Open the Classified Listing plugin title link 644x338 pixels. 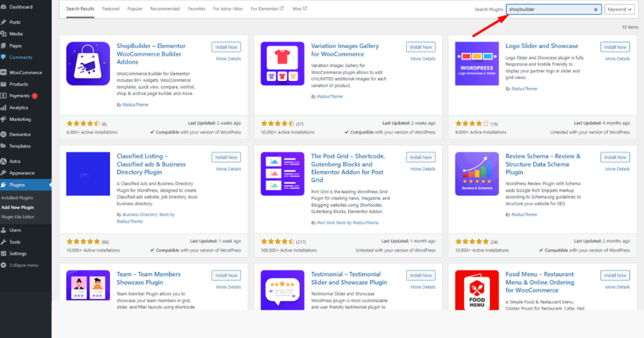point(151,164)
